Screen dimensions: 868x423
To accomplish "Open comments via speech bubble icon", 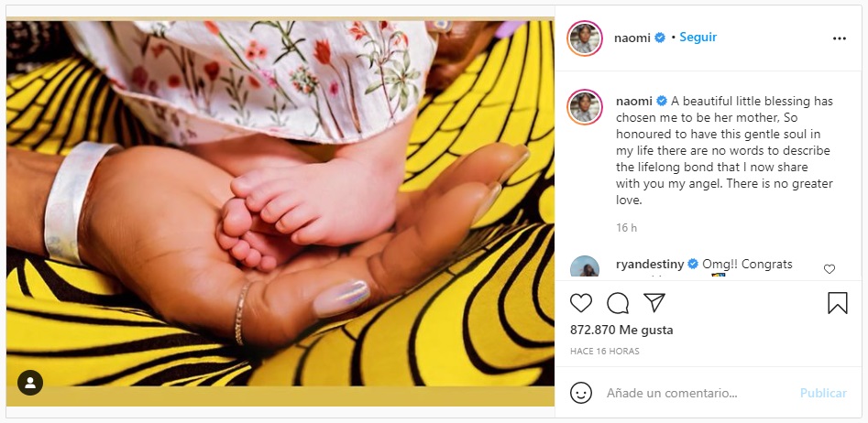I will click(x=618, y=303).
